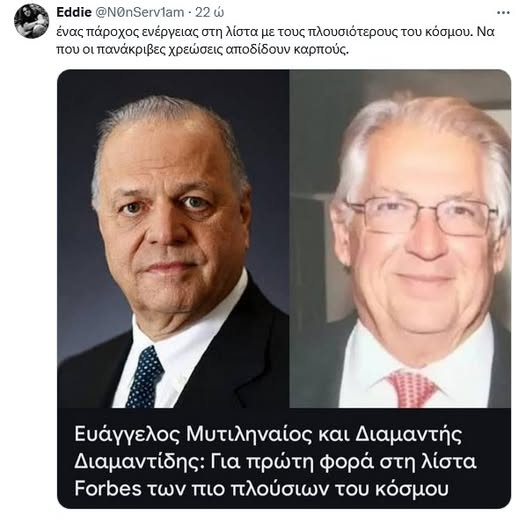Click the surname Διαμαντίδης in the caption
This screenshot has height=522, width=526.
coord(139,462)
